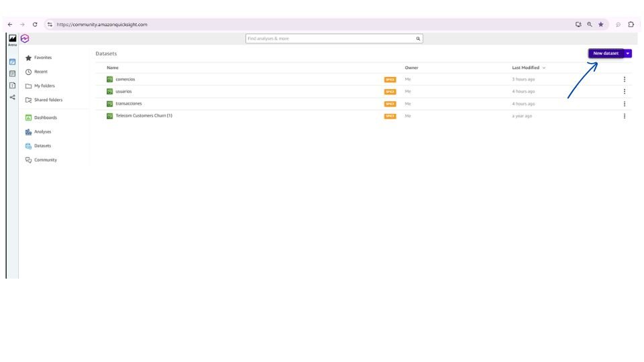Open Recent in the sidebar
The width and height of the screenshot is (644, 362).
click(x=36, y=72)
